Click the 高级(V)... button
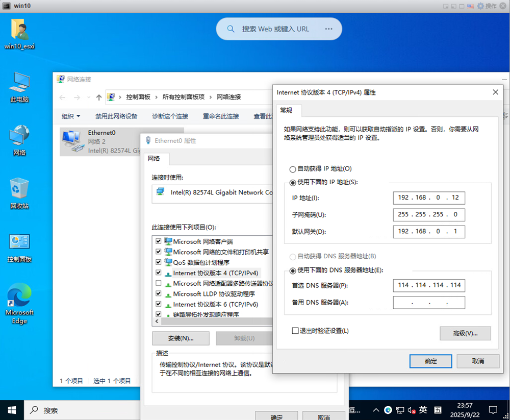The image size is (510, 420). click(465, 333)
